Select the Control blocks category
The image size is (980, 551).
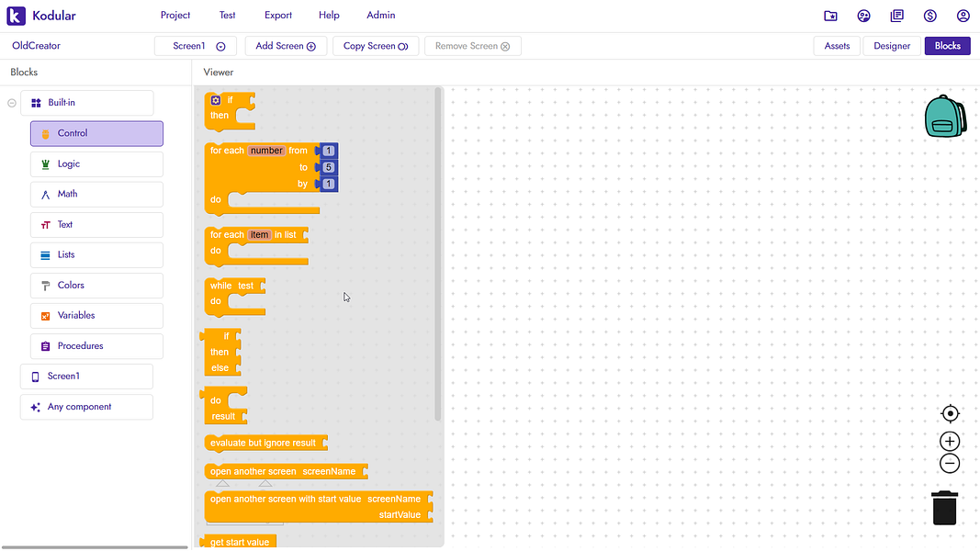click(96, 133)
